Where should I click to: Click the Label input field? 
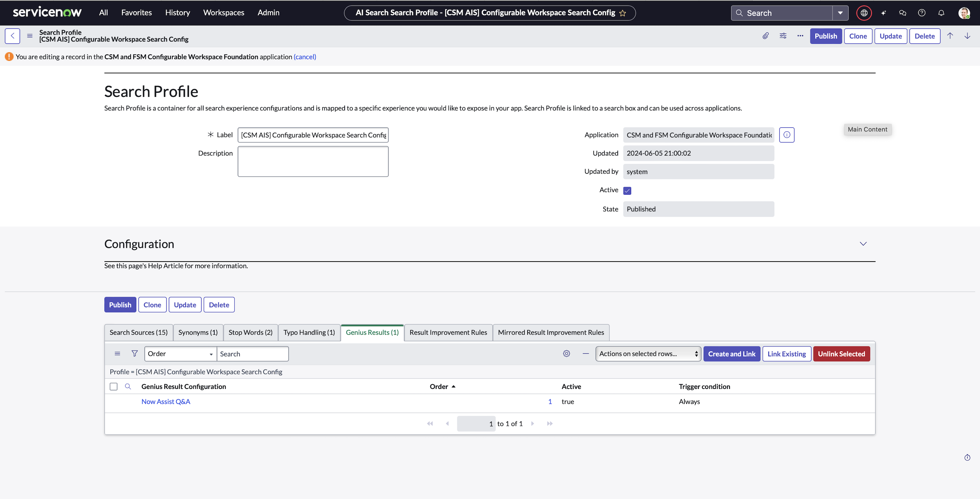click(313, 135)
